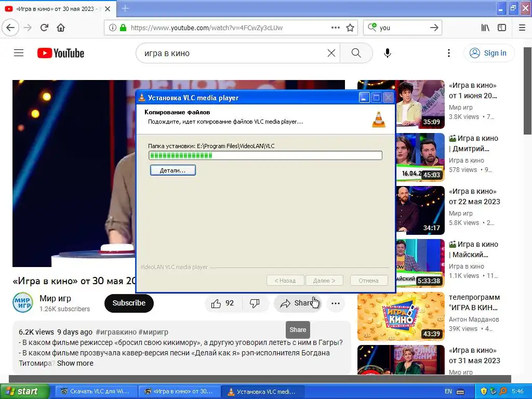Switch the EN language indicator

tap(448, 392)
